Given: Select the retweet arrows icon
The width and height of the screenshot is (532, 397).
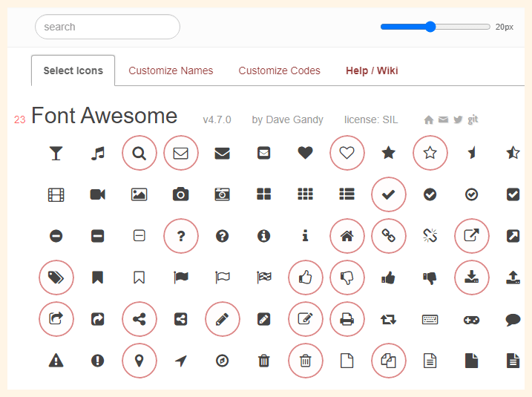Looking at the screenshot, I should tap(389, 319).
